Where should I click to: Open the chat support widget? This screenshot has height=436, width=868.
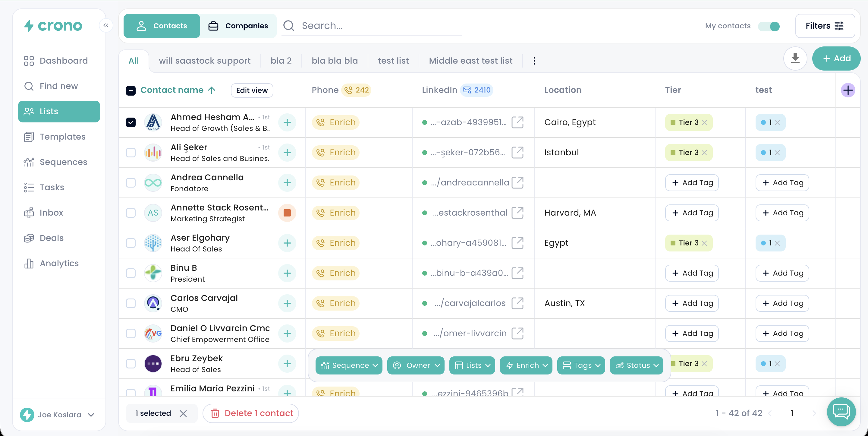click(841, 411)
